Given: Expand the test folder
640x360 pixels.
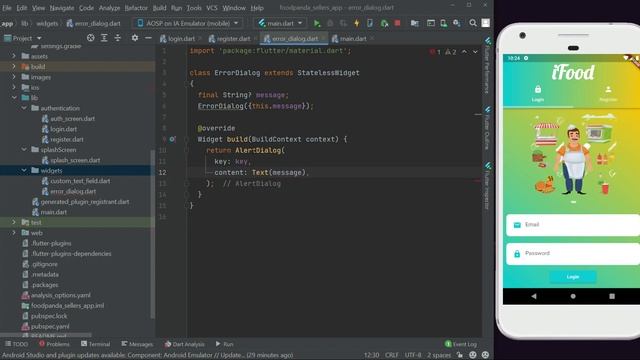Looking at the screenshot, I should pos(13,222).
